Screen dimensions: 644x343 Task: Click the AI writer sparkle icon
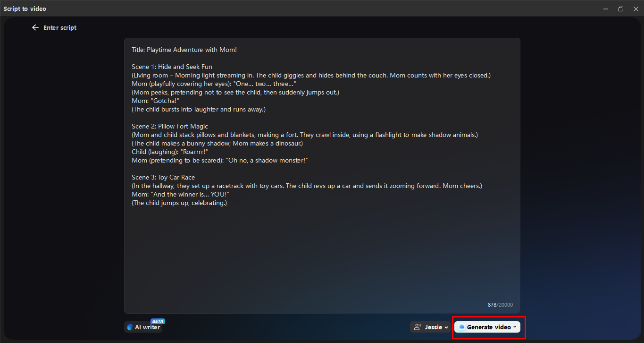tap(130, 327)
